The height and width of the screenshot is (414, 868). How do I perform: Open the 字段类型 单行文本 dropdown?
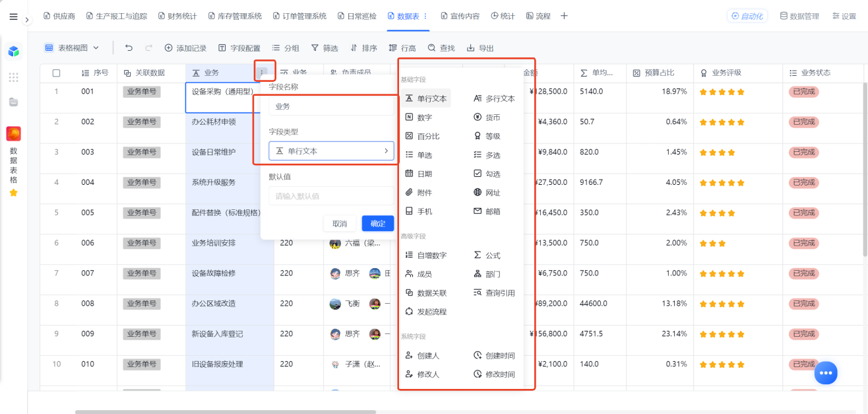click(331, 151)
